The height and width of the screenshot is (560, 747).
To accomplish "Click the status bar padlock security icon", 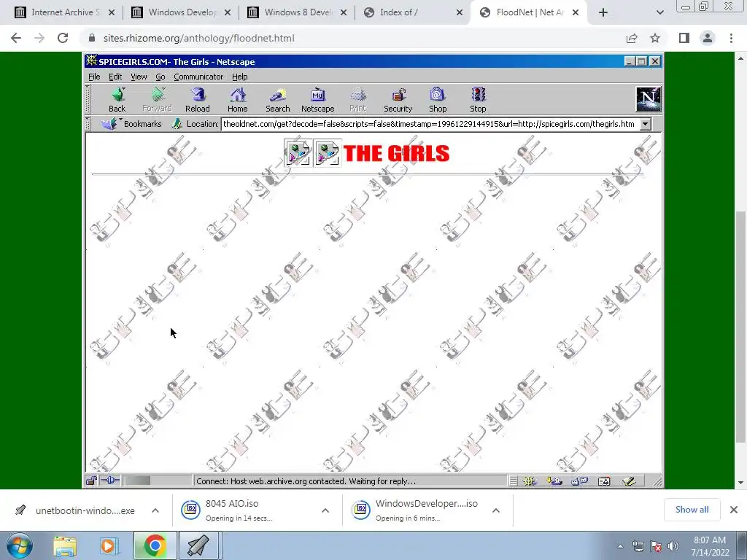I will point(91,481).
